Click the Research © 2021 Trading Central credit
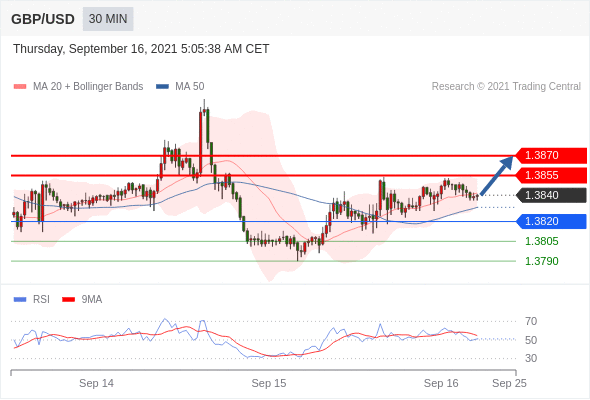Image resolution: width=590 pixels, height=400 pixels. 506,87
